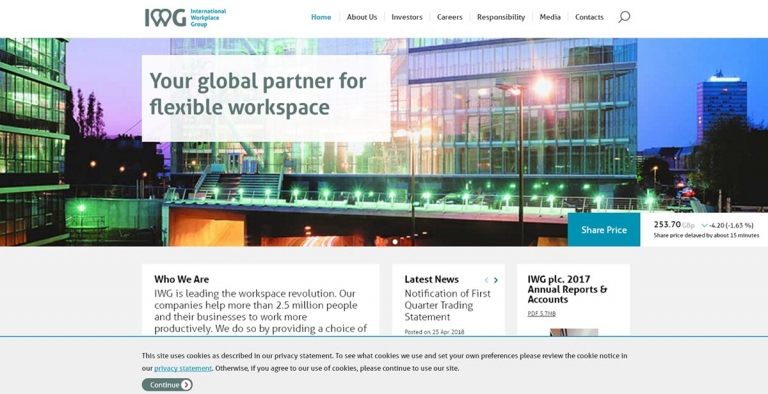Navigate to the Careers page

pos(450,17)
